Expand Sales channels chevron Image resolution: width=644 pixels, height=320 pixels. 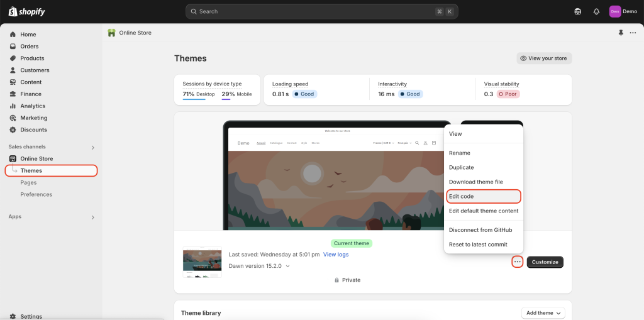[93, 148]
